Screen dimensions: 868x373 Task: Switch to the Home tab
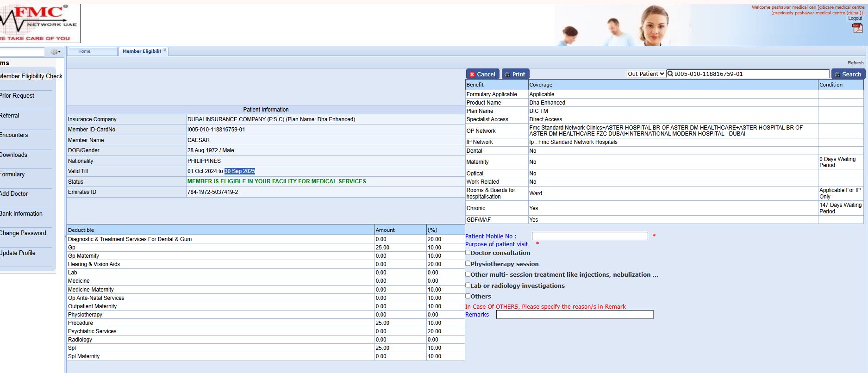(85, 51)
